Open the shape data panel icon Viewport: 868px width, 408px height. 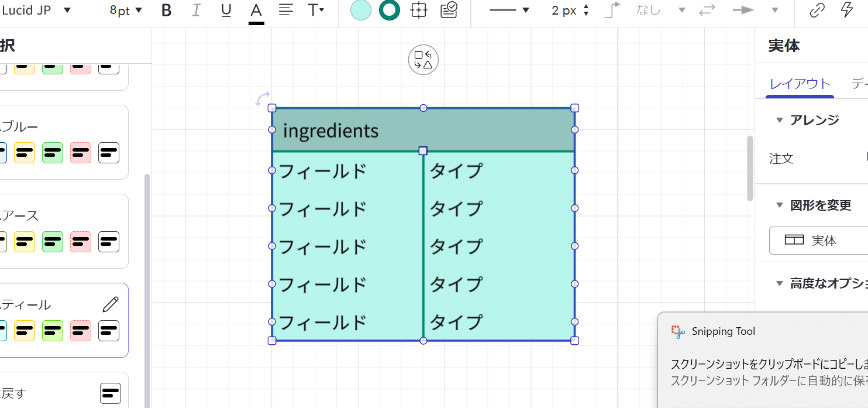tap(449, 10)
